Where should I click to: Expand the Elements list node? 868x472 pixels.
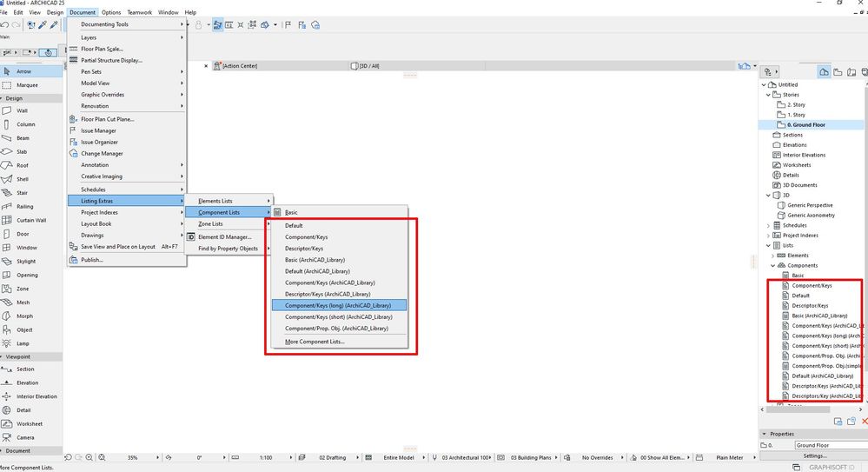click(772, 256)
